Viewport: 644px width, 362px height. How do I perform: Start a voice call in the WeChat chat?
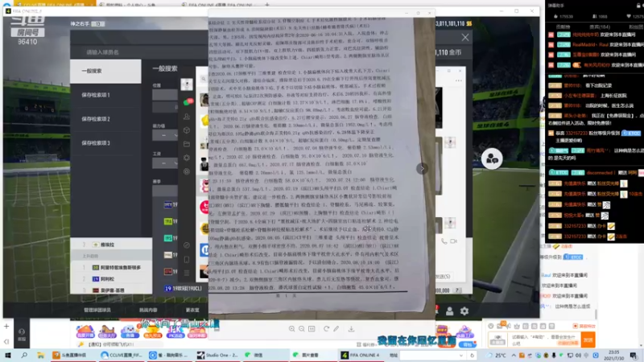pyautogui.click(x=444, y=241)
